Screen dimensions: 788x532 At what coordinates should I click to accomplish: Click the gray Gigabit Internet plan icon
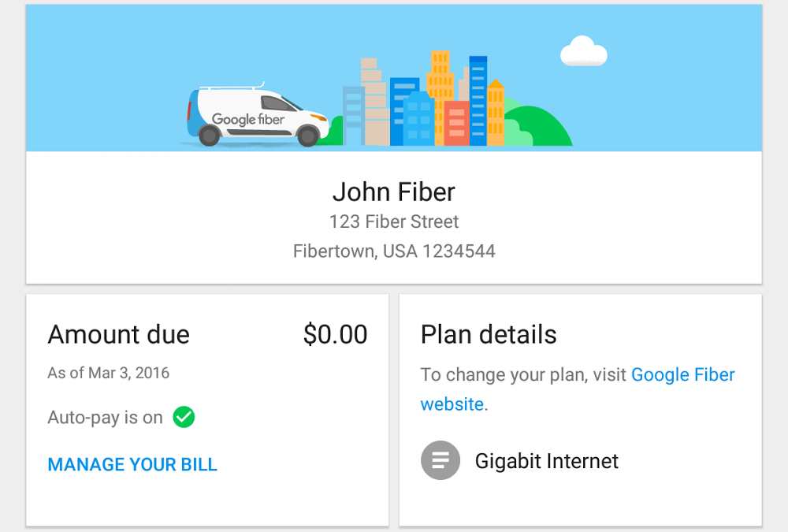440,460
